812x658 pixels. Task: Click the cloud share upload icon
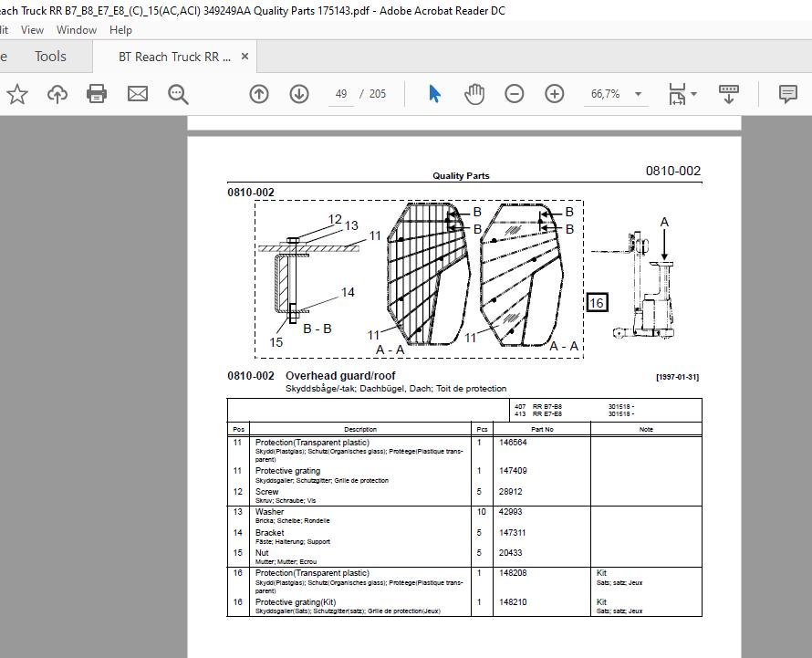tap(57, 93)
